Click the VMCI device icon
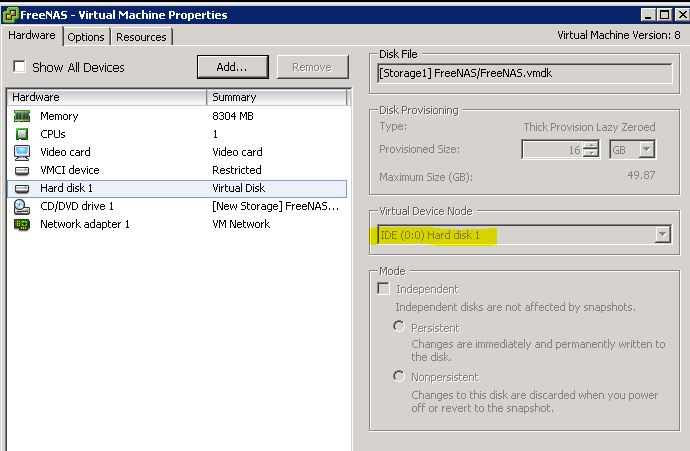 (x=22, y=170)
